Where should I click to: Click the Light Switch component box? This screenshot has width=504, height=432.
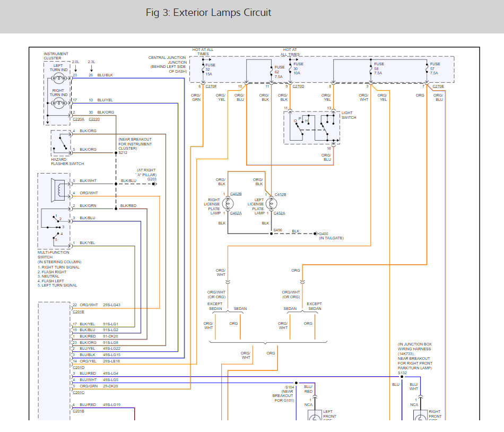coord(311,127)
